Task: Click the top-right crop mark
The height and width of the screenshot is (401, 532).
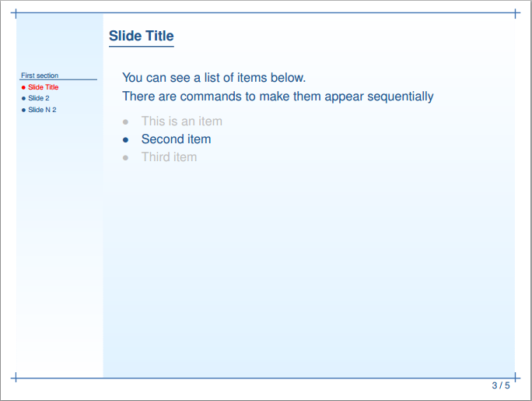Action: [x=516, y=13]
